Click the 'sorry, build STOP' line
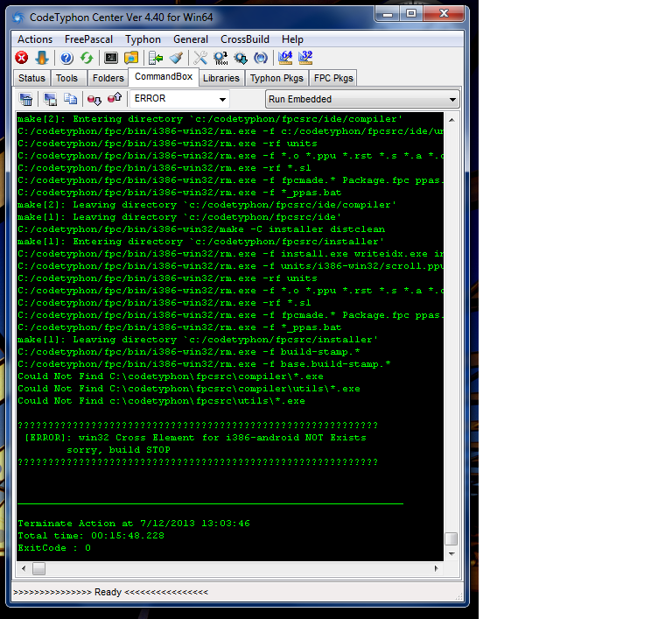The height and width of the screenshot is (619, 672). tap(118, 449)
